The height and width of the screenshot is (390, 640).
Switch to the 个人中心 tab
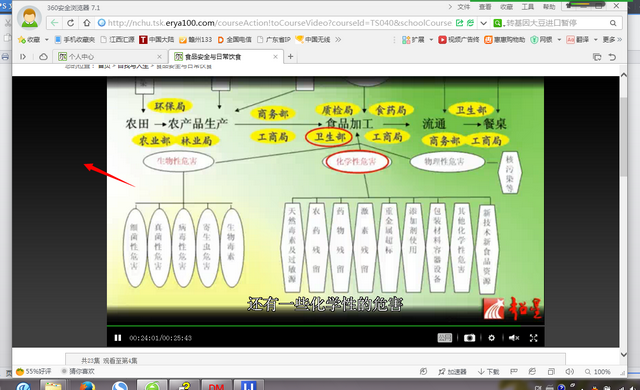[110, 57]
